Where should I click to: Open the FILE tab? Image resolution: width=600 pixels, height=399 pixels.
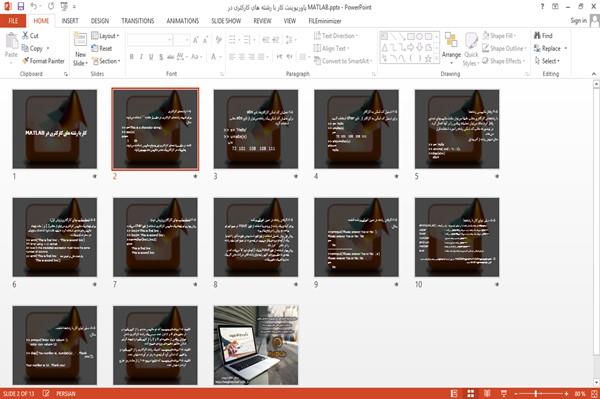13,21
